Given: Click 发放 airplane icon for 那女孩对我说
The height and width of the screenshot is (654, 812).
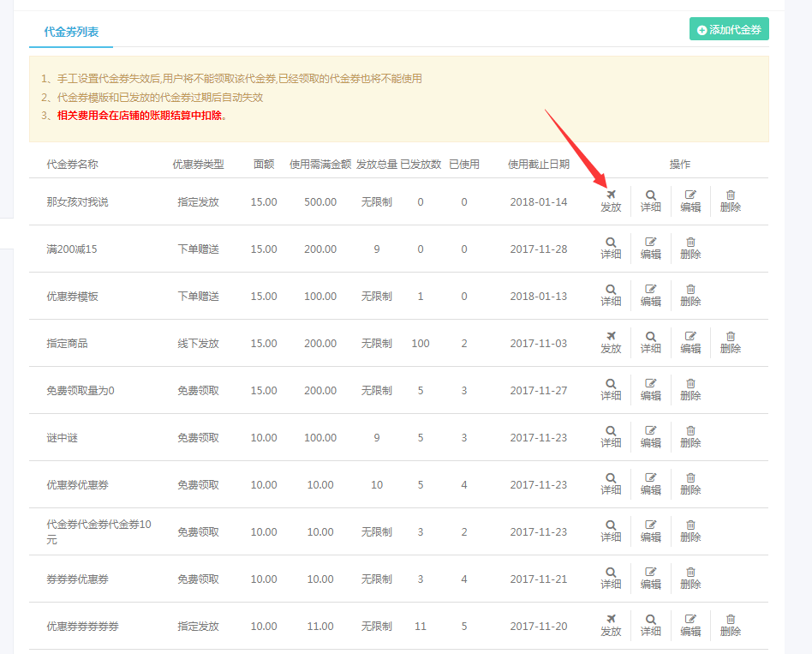Looking at the screenshot, I should pyautogui.click(x=611, y=201).
